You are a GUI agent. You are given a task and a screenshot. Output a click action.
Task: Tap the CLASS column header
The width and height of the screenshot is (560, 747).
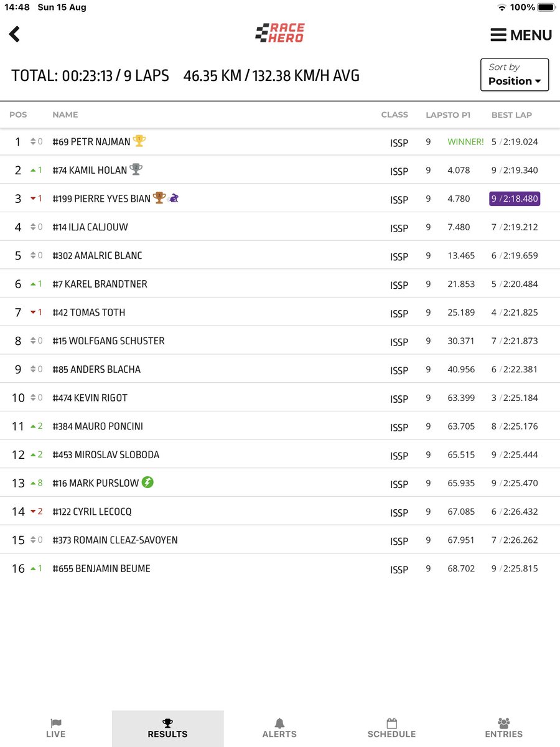394,115
